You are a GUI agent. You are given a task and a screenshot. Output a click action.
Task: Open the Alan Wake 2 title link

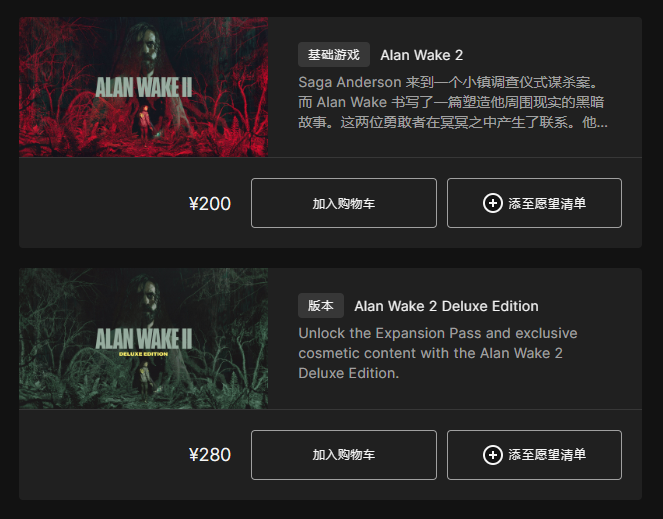click(422, 55)
